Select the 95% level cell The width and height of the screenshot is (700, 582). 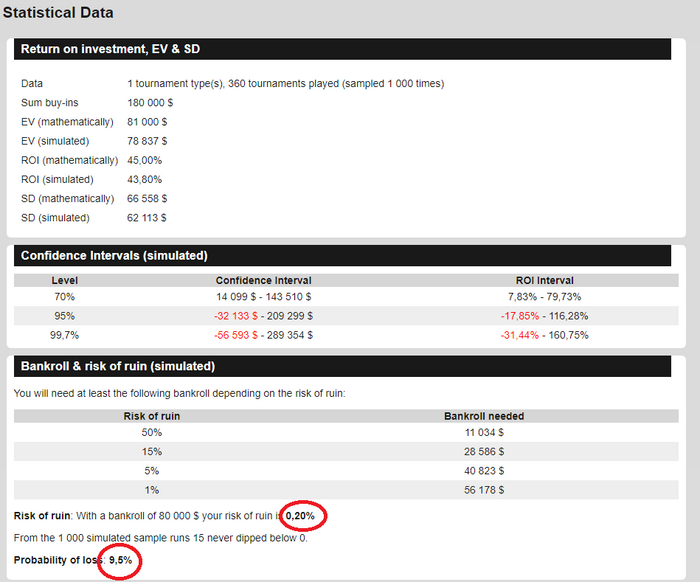(65, 316)
